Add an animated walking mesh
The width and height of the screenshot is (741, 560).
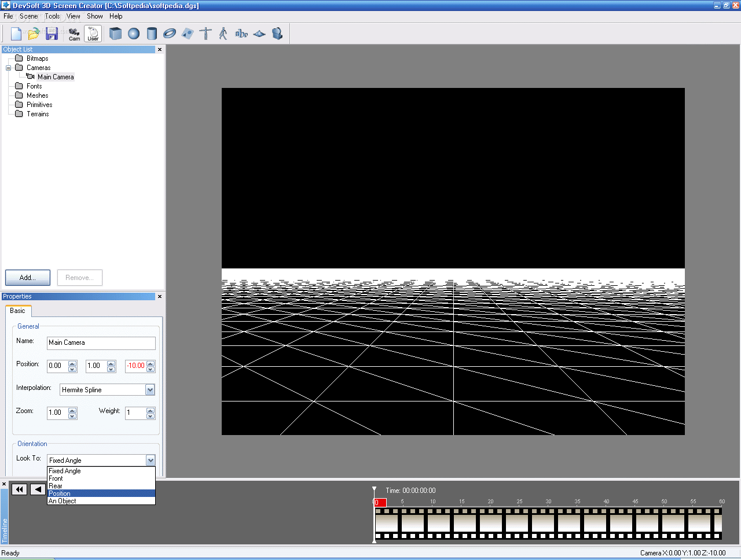[x=223, y=34]
